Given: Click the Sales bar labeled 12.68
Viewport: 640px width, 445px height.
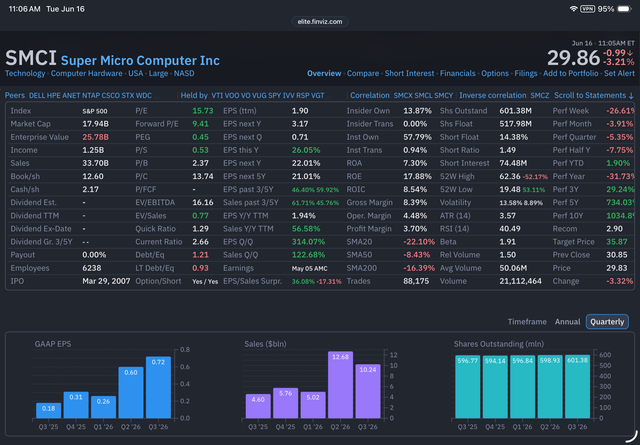Looking at the screenshot, I should click(x=340, y=385).
